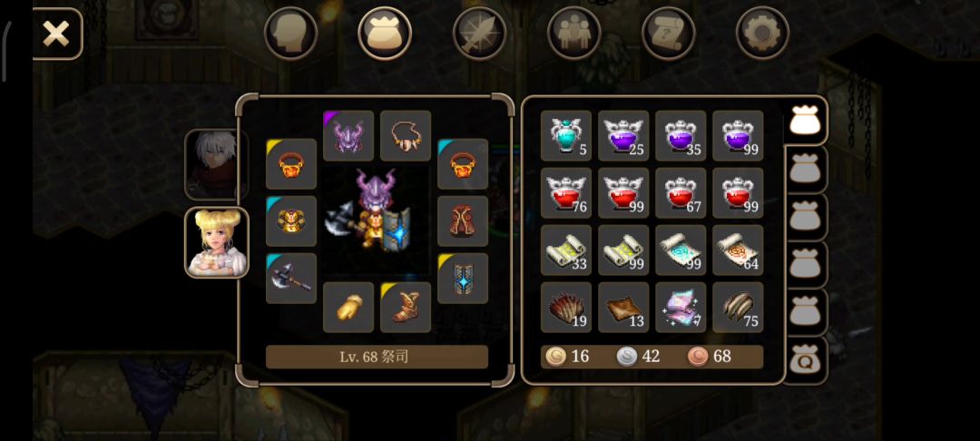
Task: Switch to the white-haired character portrait
Action: [x=216, y=164]
